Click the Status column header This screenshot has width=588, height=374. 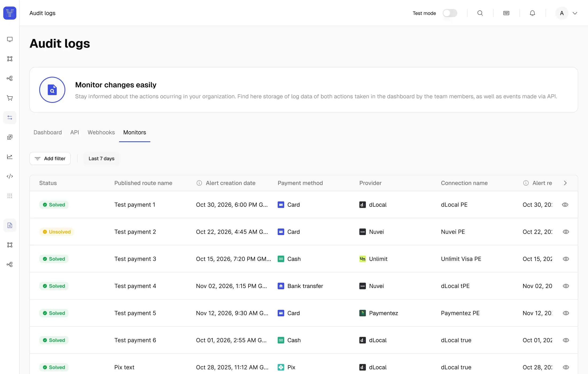click(48, 183)
